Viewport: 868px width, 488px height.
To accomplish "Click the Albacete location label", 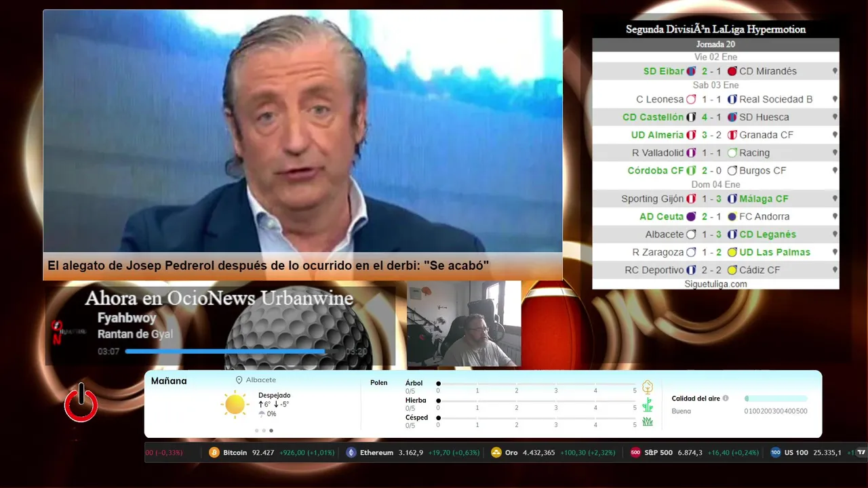I will click(261, 380).
